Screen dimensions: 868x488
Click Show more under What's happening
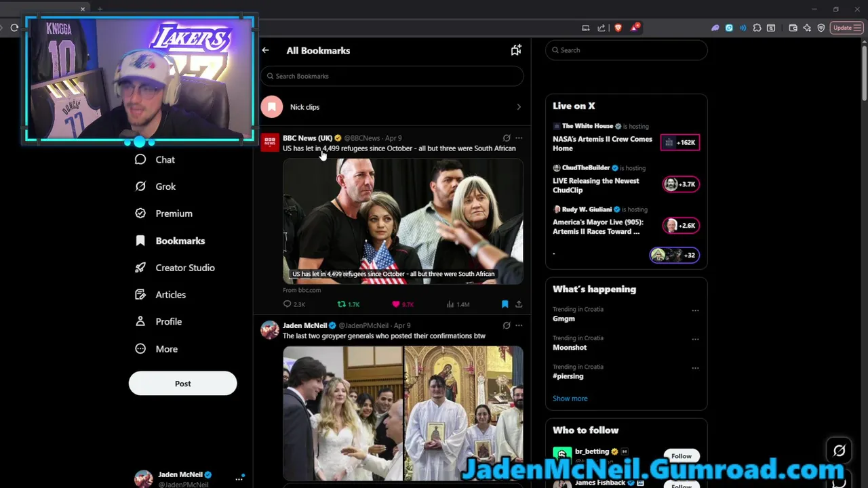570,399
